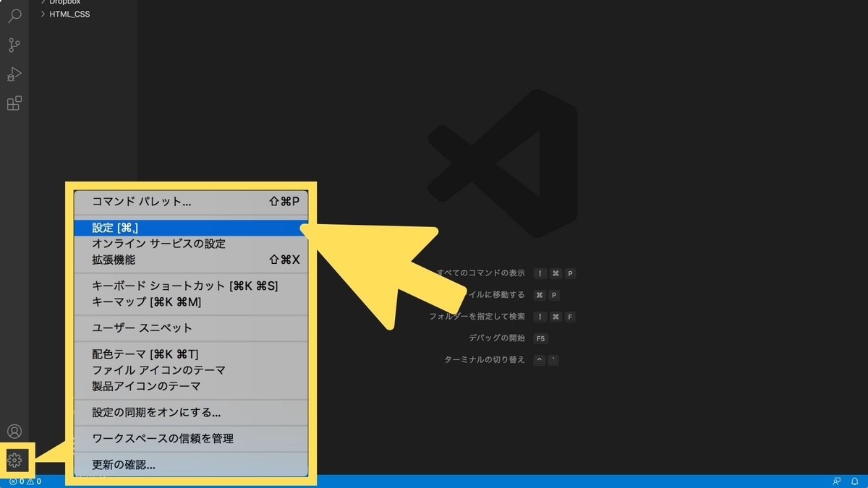This screenshot has width=868, height=488.
Task: Open the Extensions icon in activity bar
Action: pos(14,103)
